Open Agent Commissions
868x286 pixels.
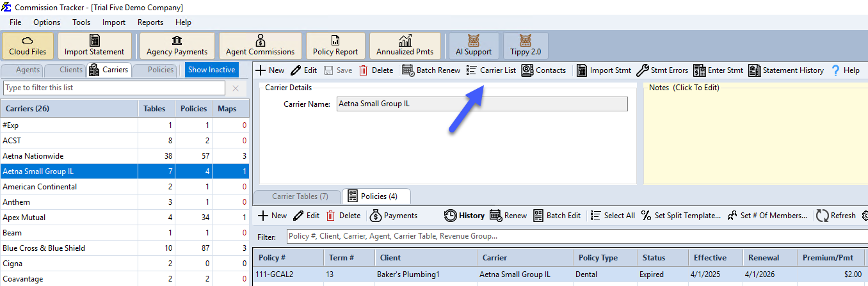coord(261,45)
